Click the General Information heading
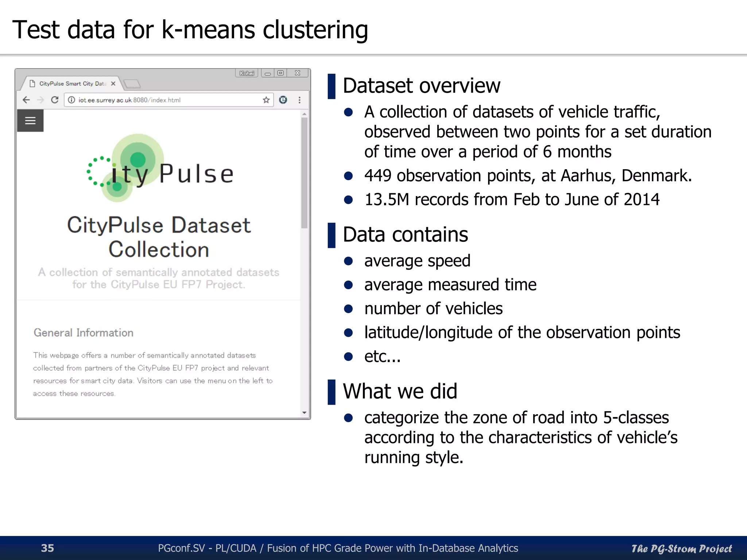 pyautogui.click(x=84, y=333)
